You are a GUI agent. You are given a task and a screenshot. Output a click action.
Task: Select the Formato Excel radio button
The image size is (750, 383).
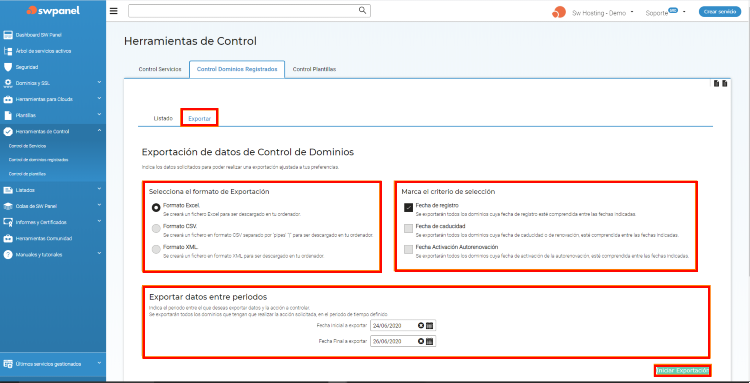[x=156, y=208]
